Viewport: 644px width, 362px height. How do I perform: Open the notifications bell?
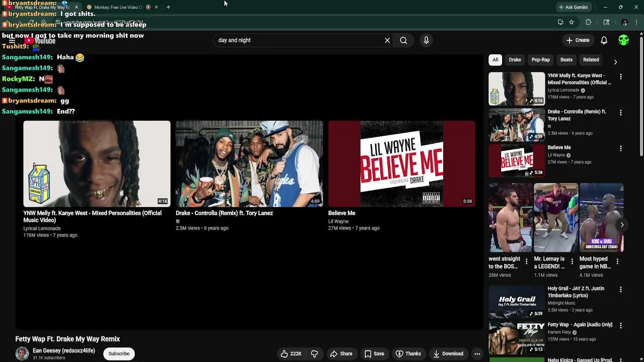pos(604,40)
